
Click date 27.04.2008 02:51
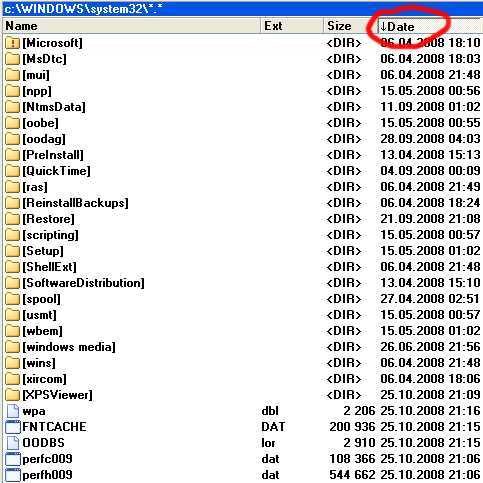tap(430, 299)
